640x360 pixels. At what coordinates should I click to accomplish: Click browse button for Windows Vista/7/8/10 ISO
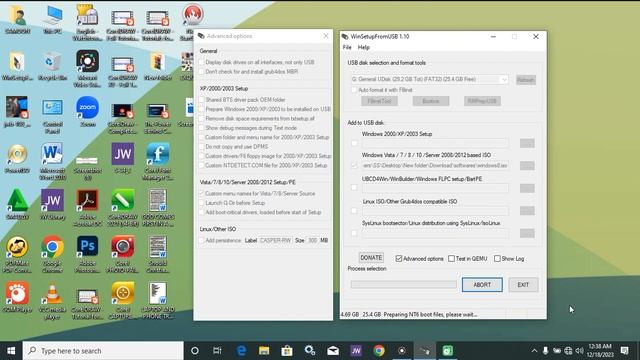click(527, 166)
